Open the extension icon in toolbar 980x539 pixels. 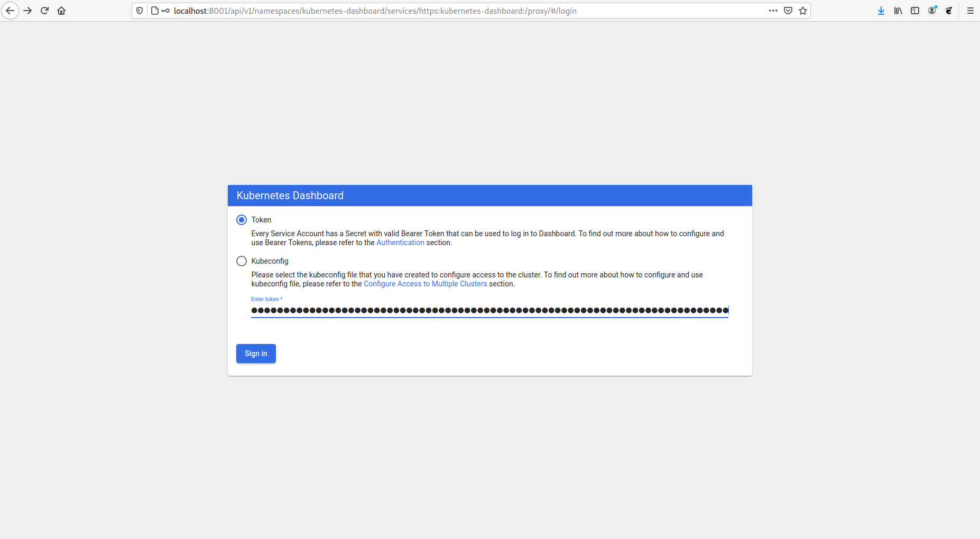pyautogui.click(x=949, y=11)
